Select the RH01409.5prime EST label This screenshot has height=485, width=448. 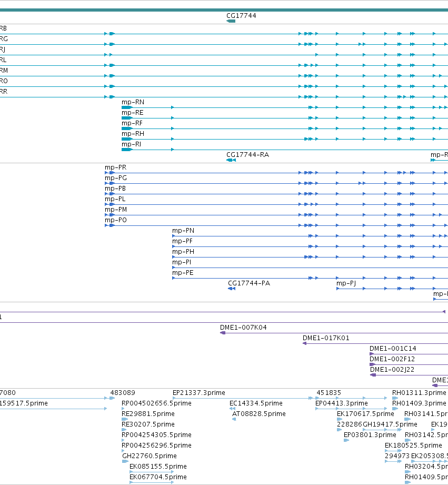coord(426,477)
